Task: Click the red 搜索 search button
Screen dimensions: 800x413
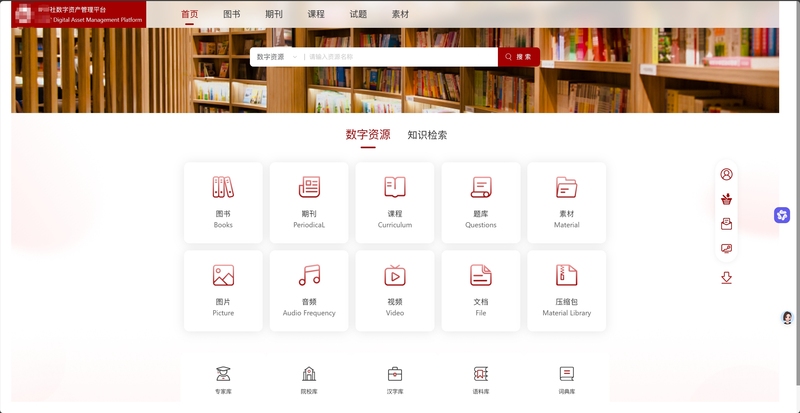Action: coord(519,57)
